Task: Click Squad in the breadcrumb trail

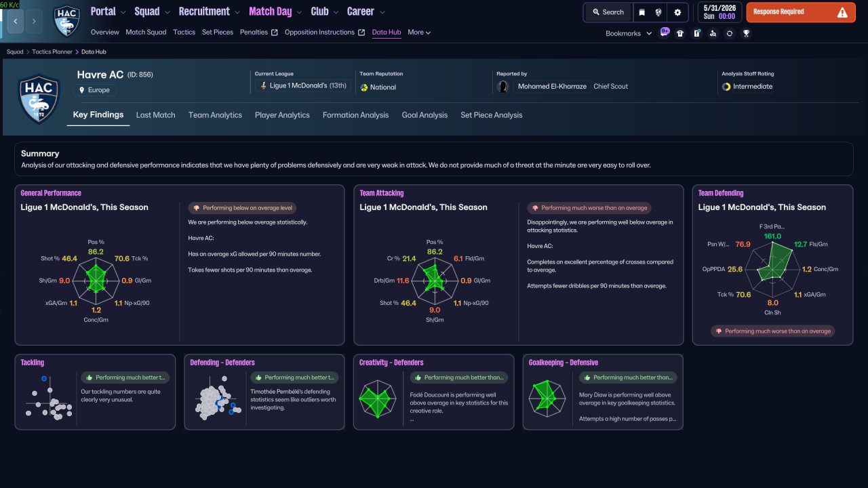Action: [x=15, y=52]
